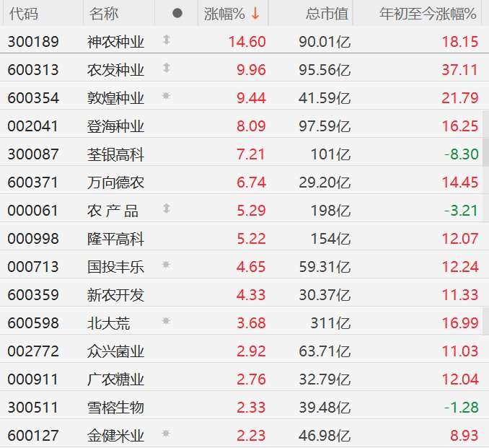This screenshot has width=489, height=448.
Task: Click the star icon beside 金健米业
Action: pos(166,434)
